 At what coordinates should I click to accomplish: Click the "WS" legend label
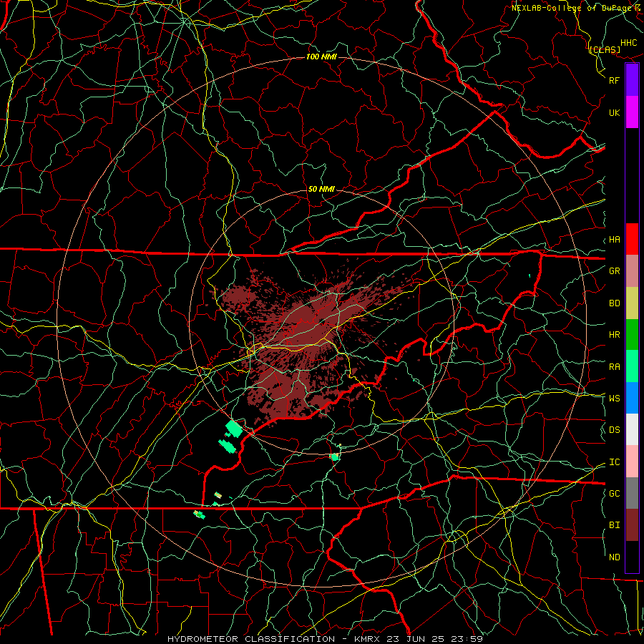[614, 399]
